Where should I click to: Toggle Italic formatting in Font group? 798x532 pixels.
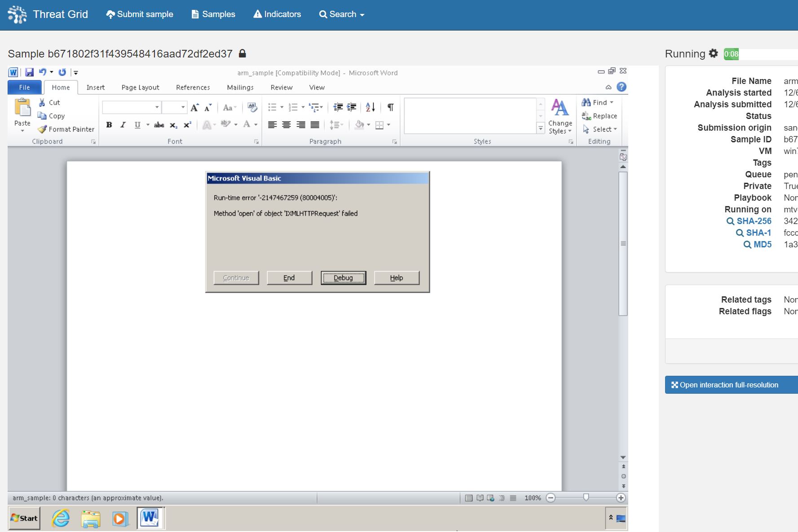coord(123,125)
